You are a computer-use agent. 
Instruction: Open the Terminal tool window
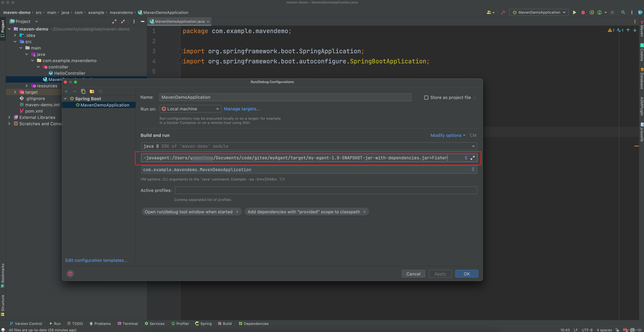click(127, 324)
